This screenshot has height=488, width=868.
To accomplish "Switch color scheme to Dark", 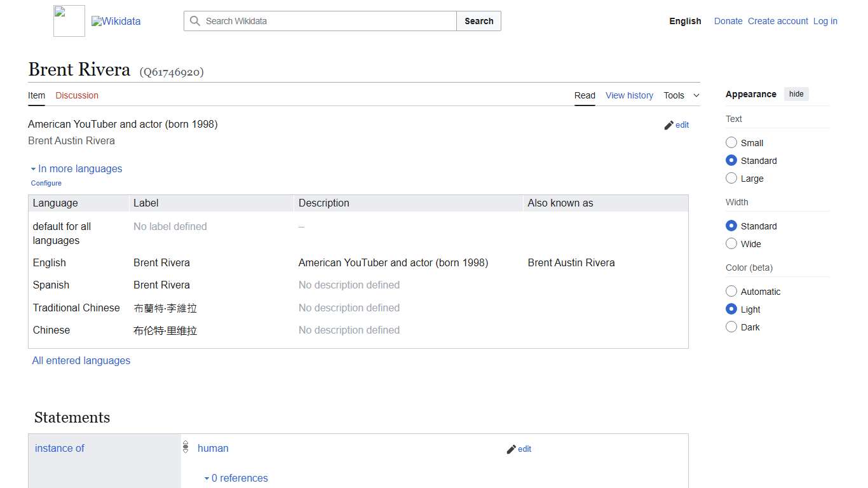I will [731, 327].
